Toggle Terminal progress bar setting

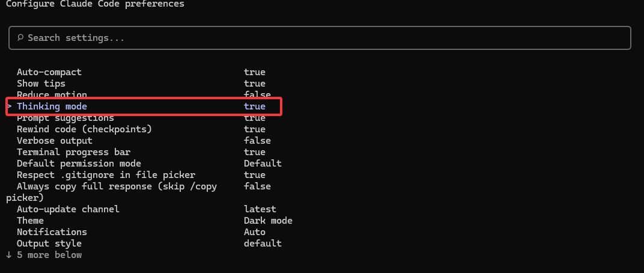pyautogui.click(x=73, y=152)
